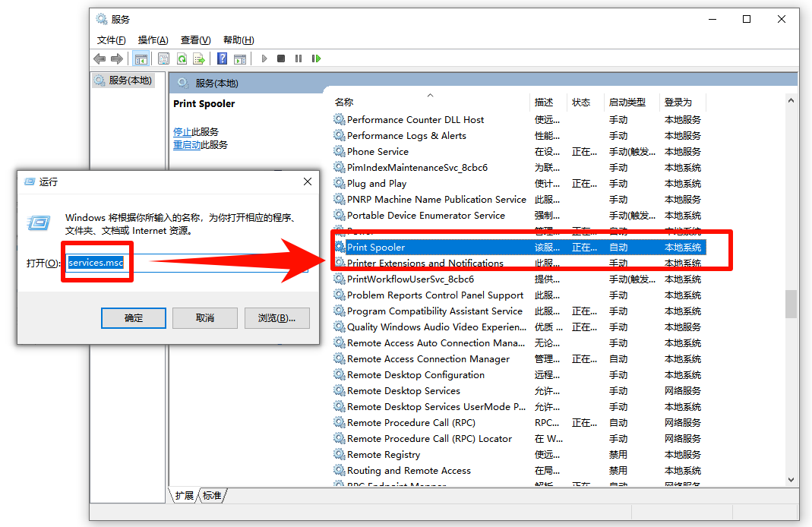Screen dimensions: 812x527
Task: Click the Phone Service gear icon
Action: [340, 151]
